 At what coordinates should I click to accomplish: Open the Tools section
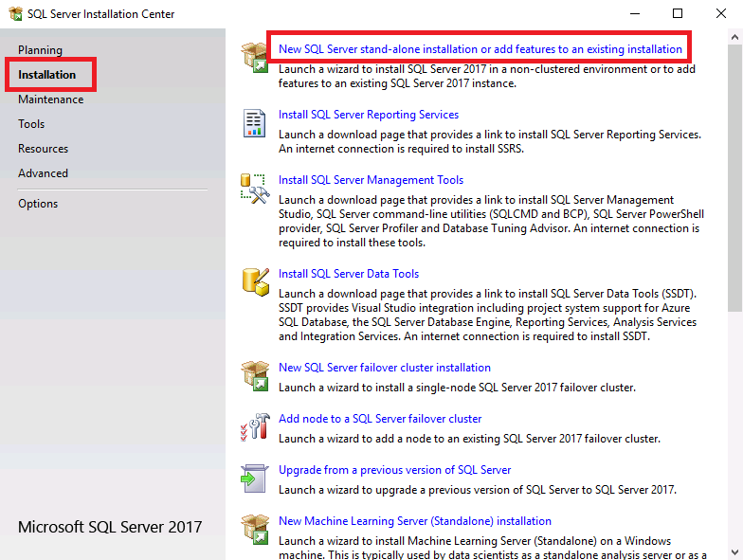(x=31, y=124)
